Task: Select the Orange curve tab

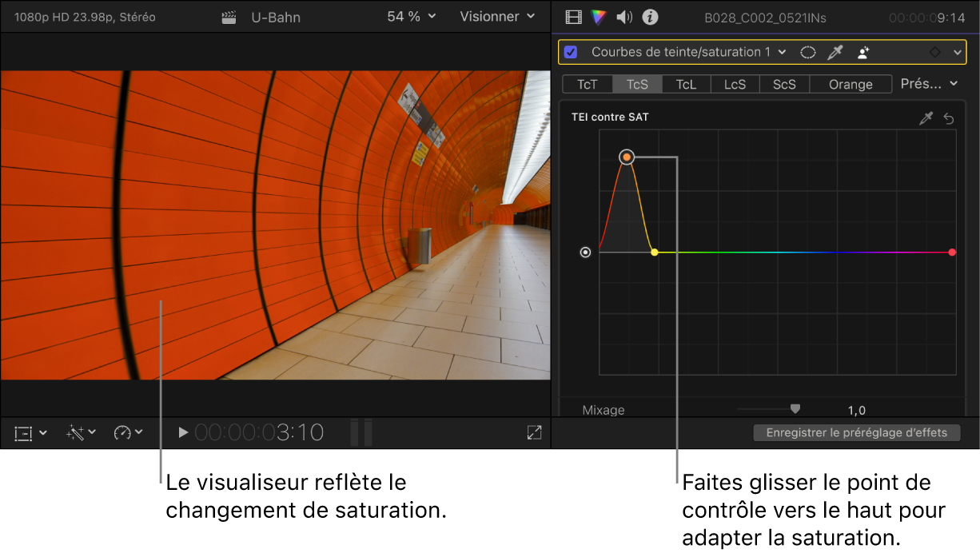Action: click(x=851, y=84)
